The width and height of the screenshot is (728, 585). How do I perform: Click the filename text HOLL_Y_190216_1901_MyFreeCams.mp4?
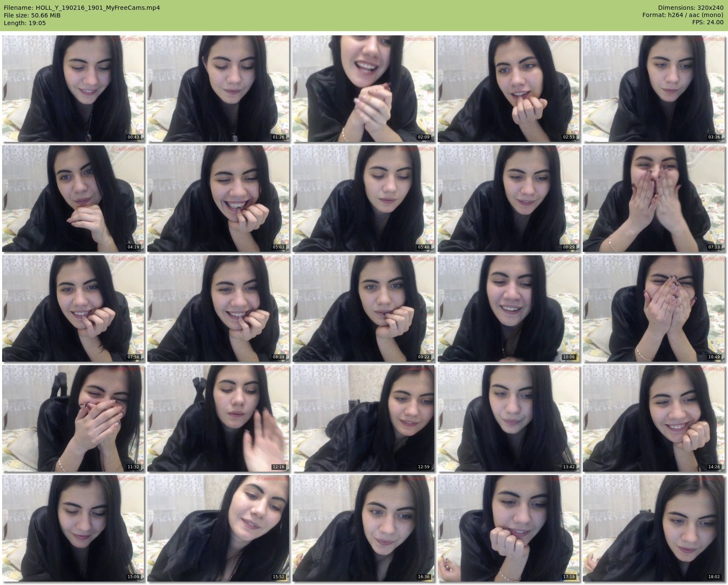click(x=98, y=8)
